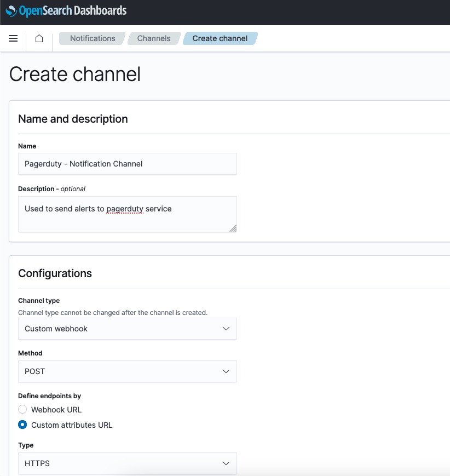The image size is (450, 476).
Task: Open the Custom webhook channel type dropdown
Action: [x=128, y=329]
